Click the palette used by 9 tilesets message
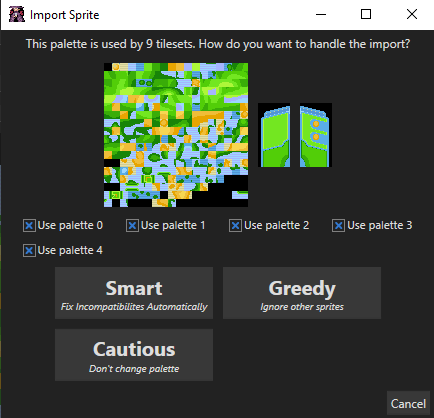The width and height of the screenshot is (434, 418). click(218, 44)
